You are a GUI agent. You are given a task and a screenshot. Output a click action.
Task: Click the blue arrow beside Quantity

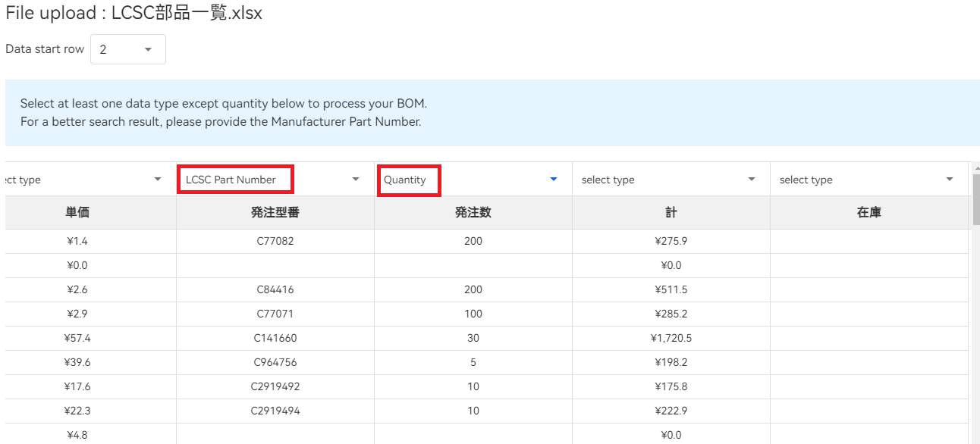click(553, 180)
